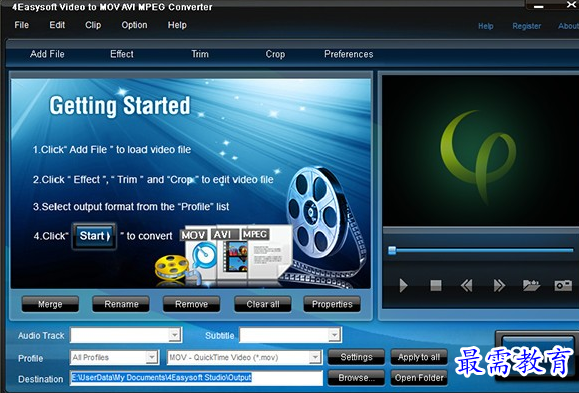The height and width of the screenshot is (393, 579).
Task: Click the Rename button
Action: [121, 304]
